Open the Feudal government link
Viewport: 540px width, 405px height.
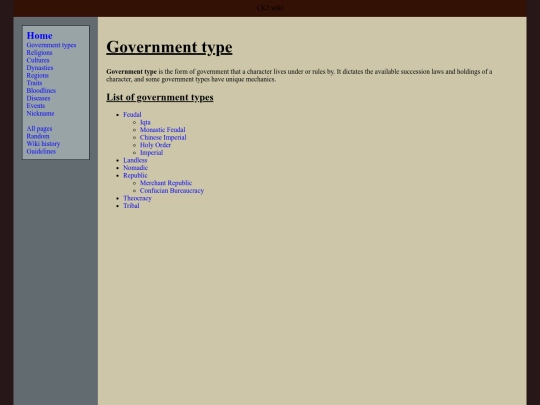pos(132,114)
